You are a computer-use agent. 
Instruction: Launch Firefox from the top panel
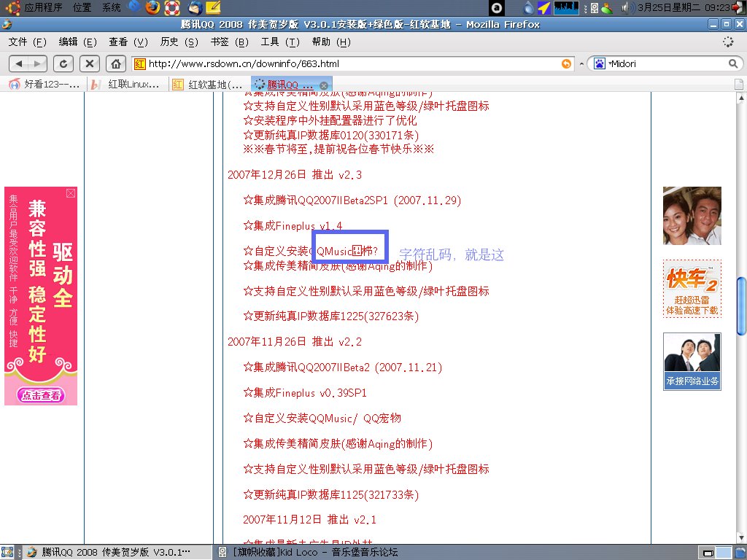tap(153, 7)
